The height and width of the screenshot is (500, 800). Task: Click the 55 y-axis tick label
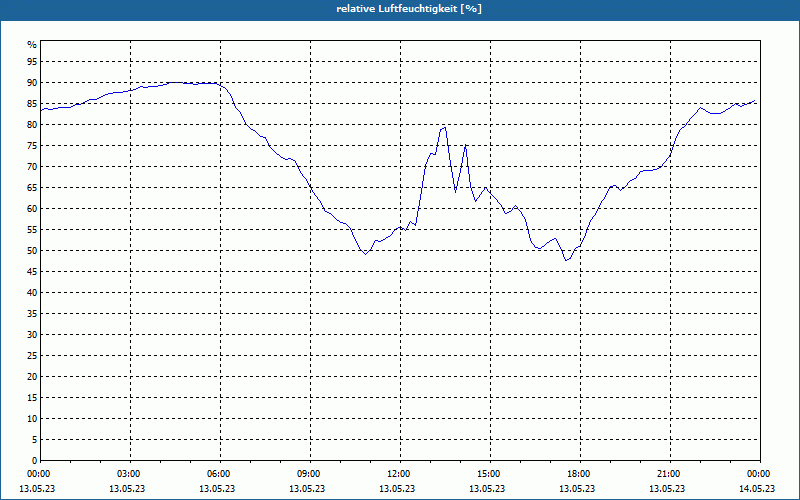(x=32, y=230)
